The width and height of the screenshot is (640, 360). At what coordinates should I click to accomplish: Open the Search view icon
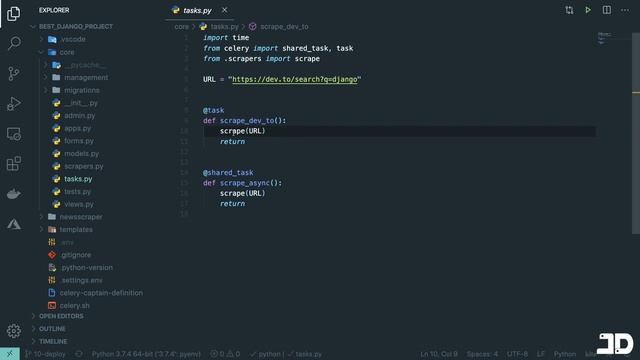tap(13, 43)
